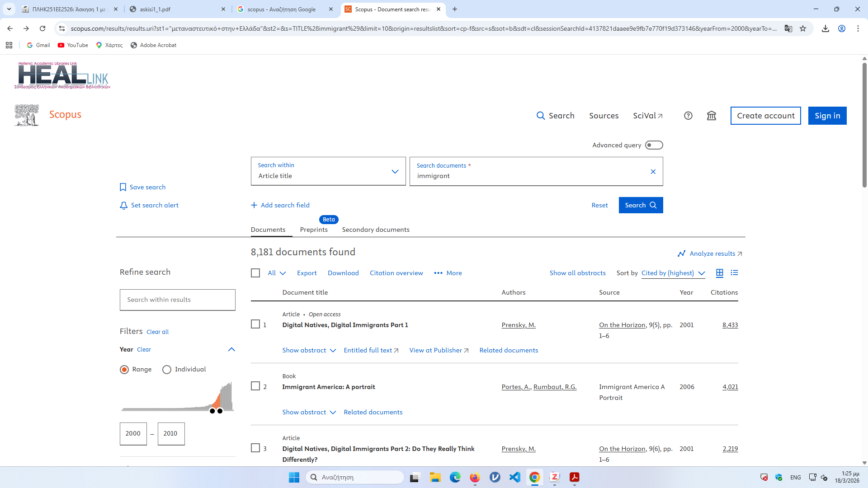Check the box for Immigrant America result
Screen dimensions: 868x488
[x=255, y=386]
